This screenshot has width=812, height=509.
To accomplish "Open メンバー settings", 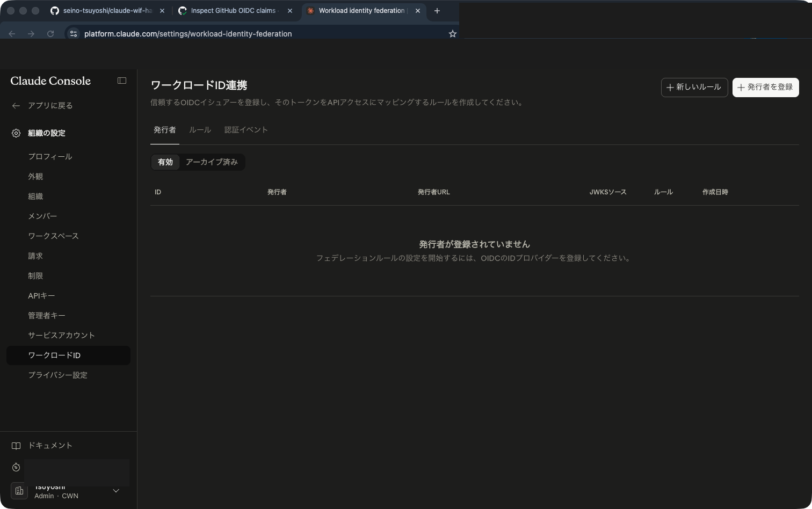I will coord(42,216).
